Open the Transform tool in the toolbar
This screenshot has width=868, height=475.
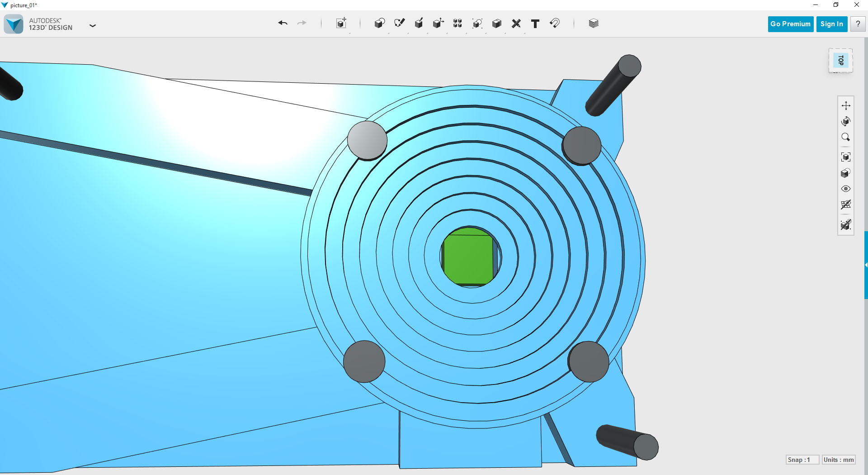point(341,24)
